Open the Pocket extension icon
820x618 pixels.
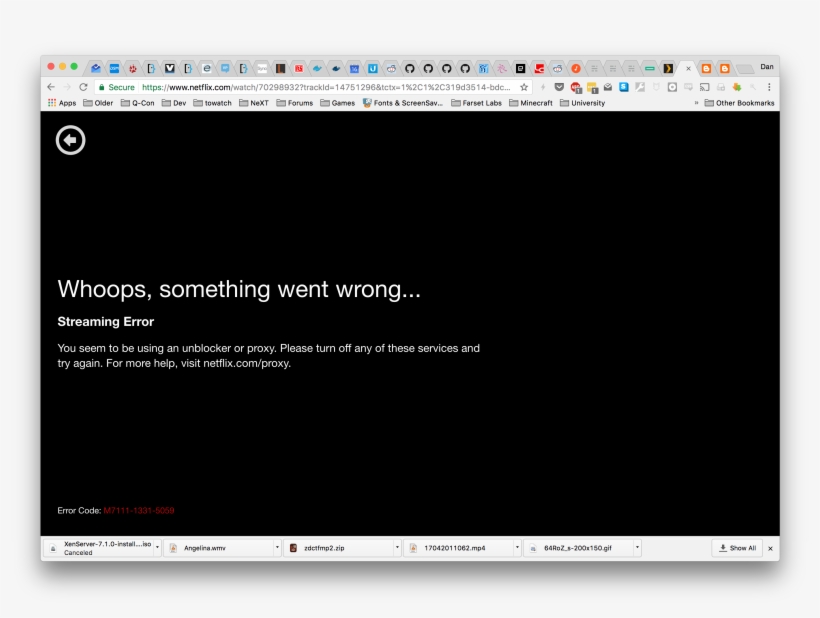tap(559, 87)
